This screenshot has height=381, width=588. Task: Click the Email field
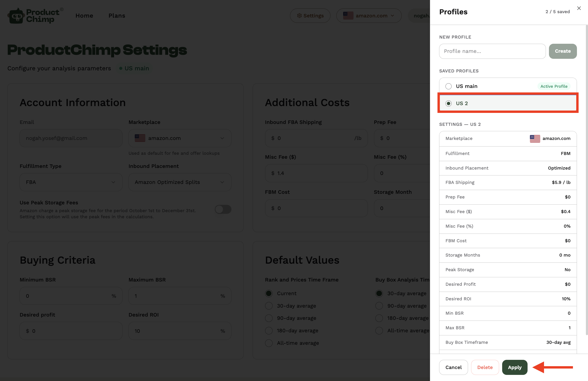pyautogui.click(x=71, y=138)
